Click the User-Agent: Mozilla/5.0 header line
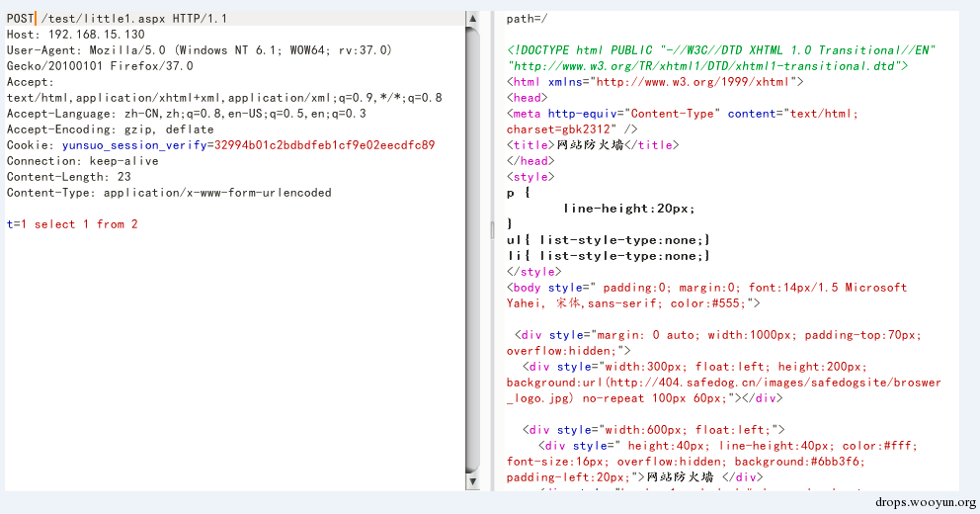The image size is (980, 514). (x=200, y=50)
